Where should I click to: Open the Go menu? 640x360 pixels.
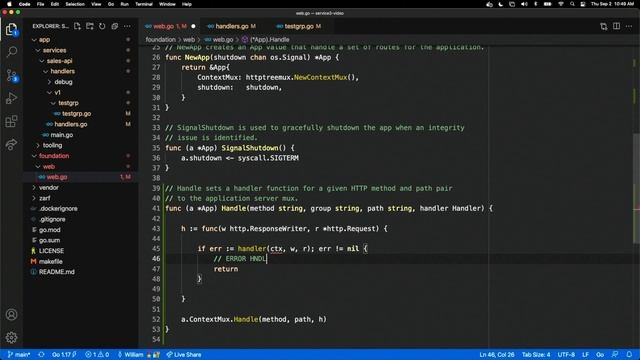pyautogui.click(x=111, y=4)
